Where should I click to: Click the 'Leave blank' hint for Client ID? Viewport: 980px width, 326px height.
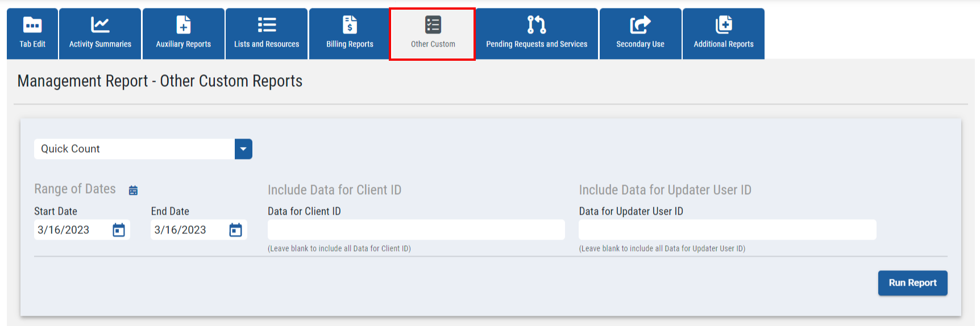coord(339,248)
